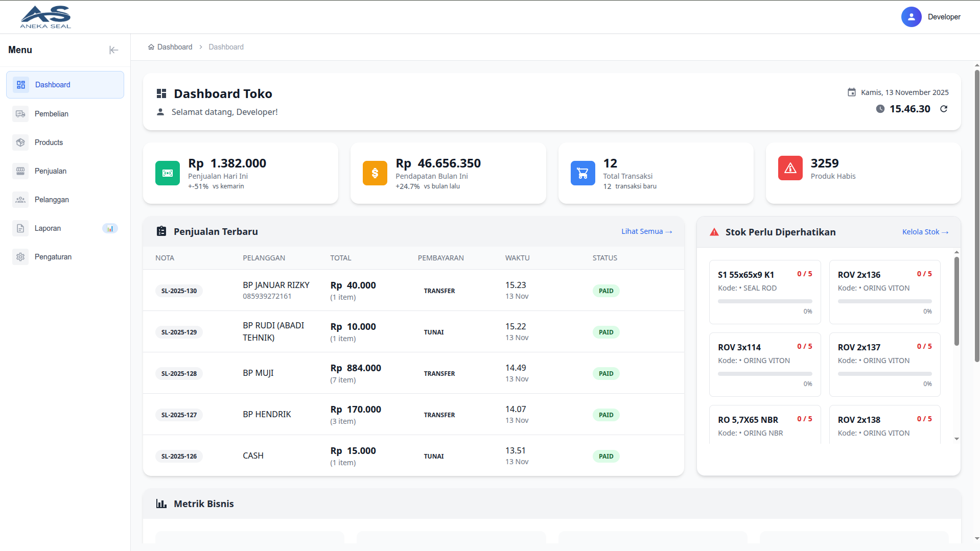Open Pembelian from sidebar
Viewport: 980px width, 551px height.
(52, 114)
